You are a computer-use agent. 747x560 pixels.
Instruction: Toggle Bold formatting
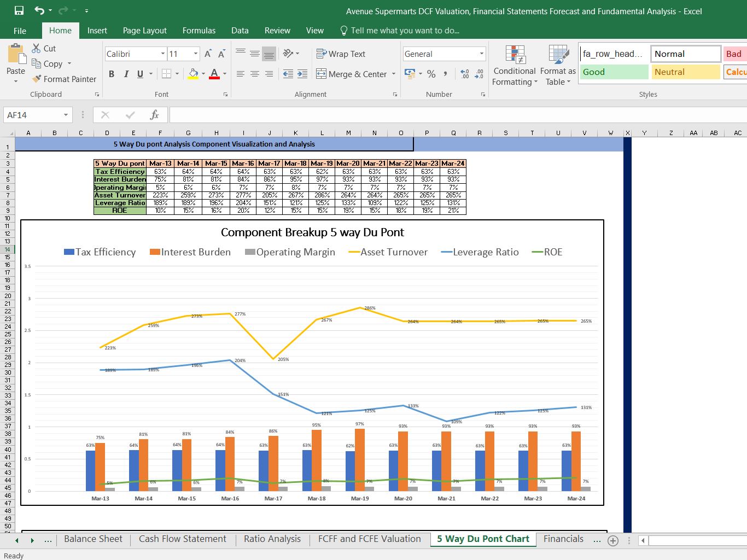[112, 74]
